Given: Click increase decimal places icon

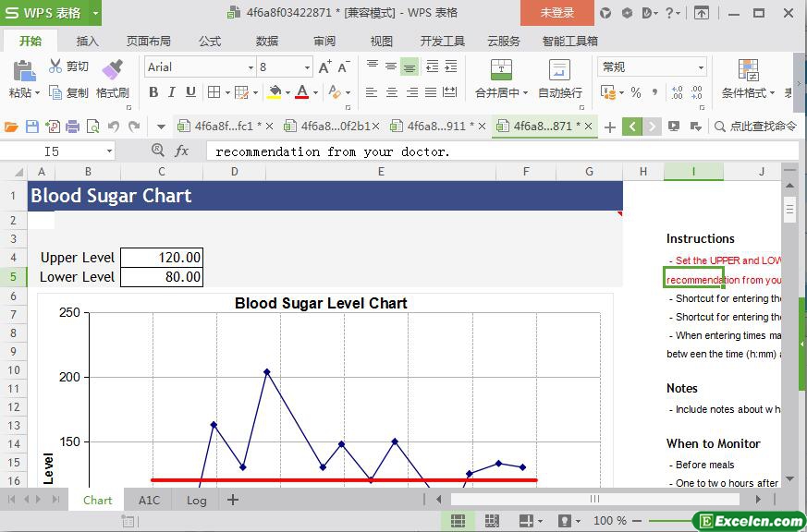Looking at the screenshot, I should click(677, 92).
